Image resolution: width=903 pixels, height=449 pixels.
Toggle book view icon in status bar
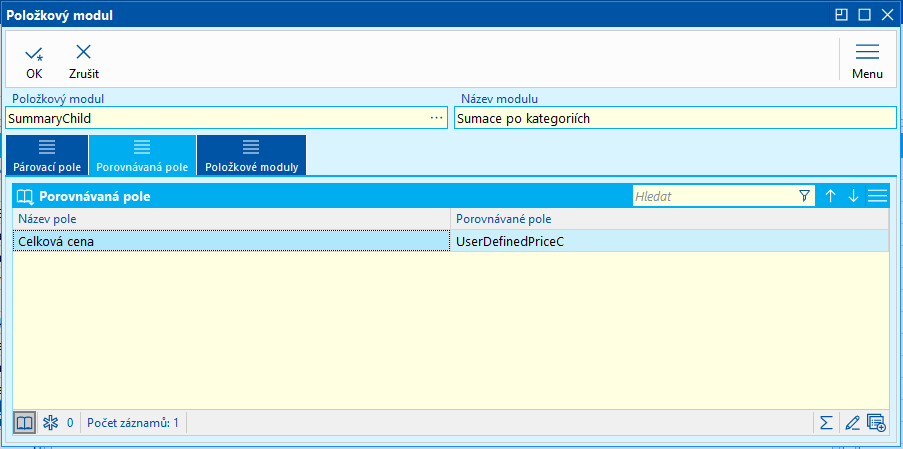pyautogui.click(x=24, y=423)
